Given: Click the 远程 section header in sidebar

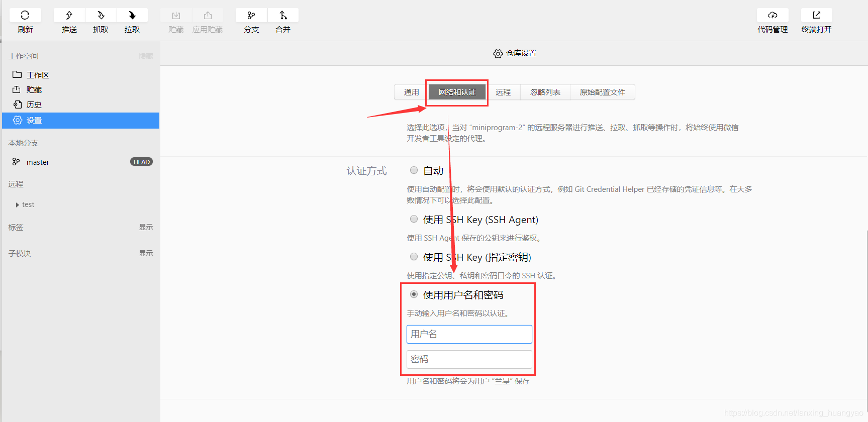Looking at the screenshot, I should [x=16, y=184].
